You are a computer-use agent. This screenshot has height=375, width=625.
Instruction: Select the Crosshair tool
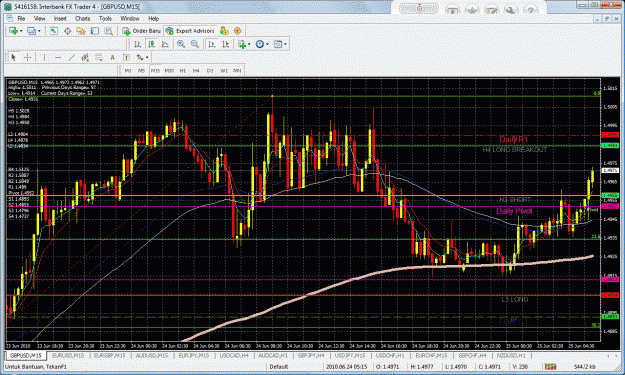[x=27, y=57]
